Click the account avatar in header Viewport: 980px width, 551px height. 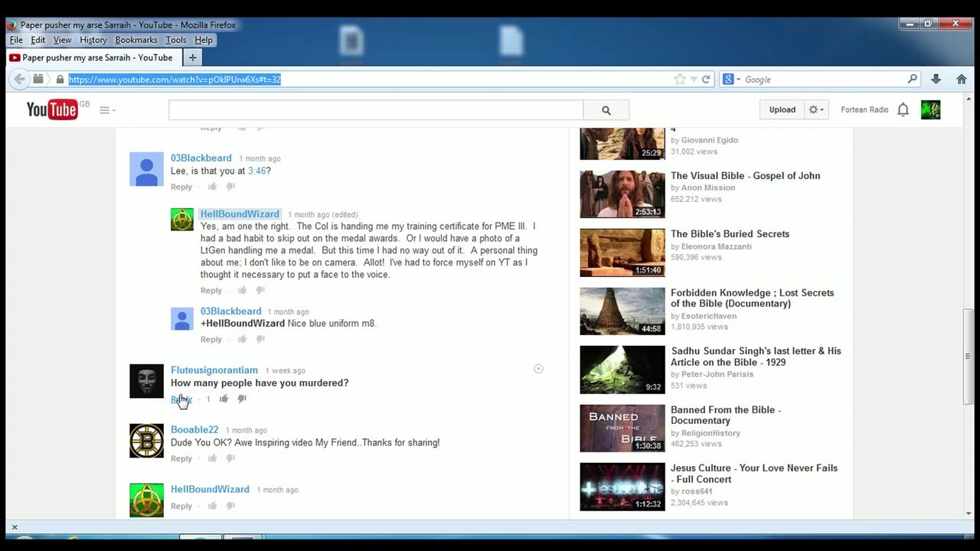click(930, 109)
